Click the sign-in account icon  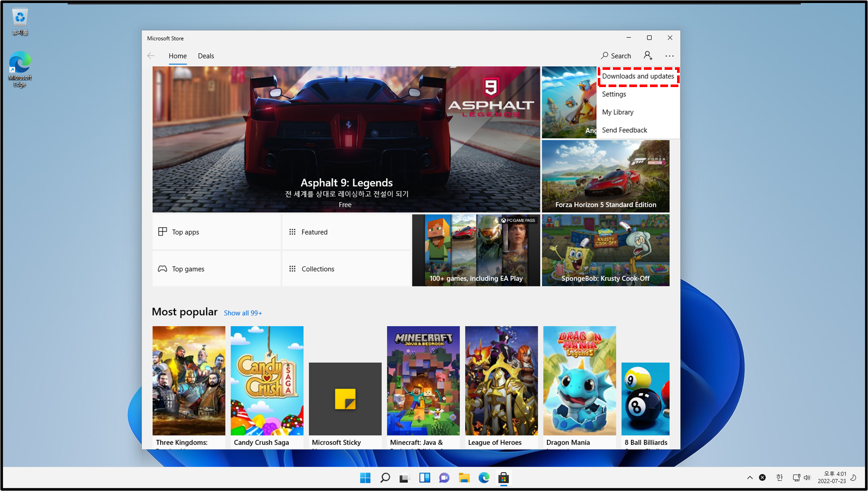click(x=648, y=56)
